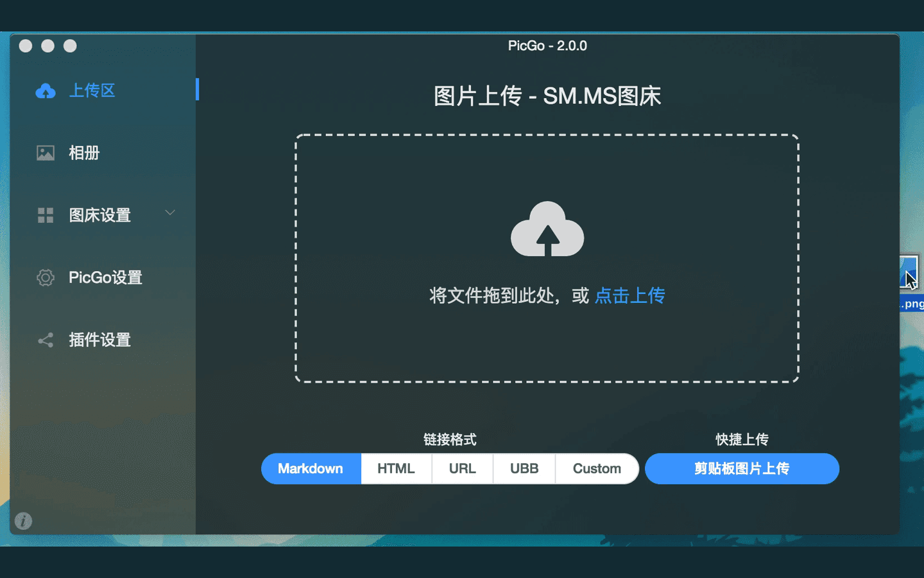The width and height of the screenshot is (924, 578).
Task: Maximize the PicGo window with the third title dot
Action: point(70,46)
